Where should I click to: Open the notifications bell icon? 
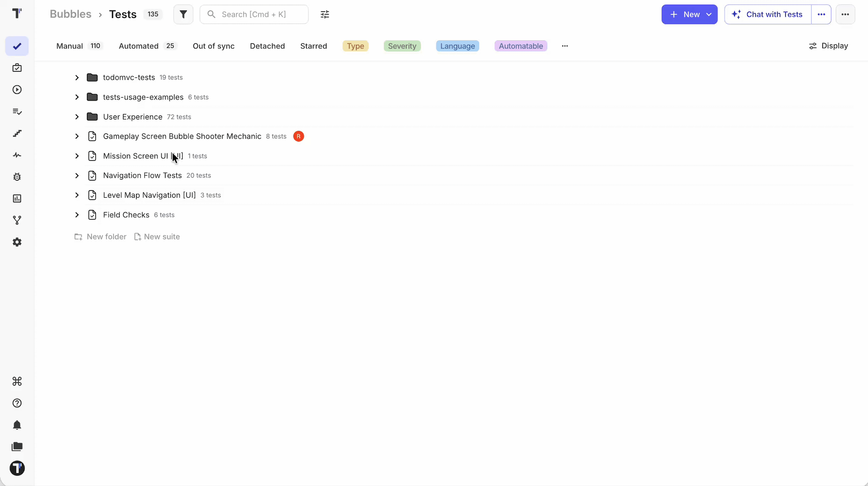pos(17,425)
